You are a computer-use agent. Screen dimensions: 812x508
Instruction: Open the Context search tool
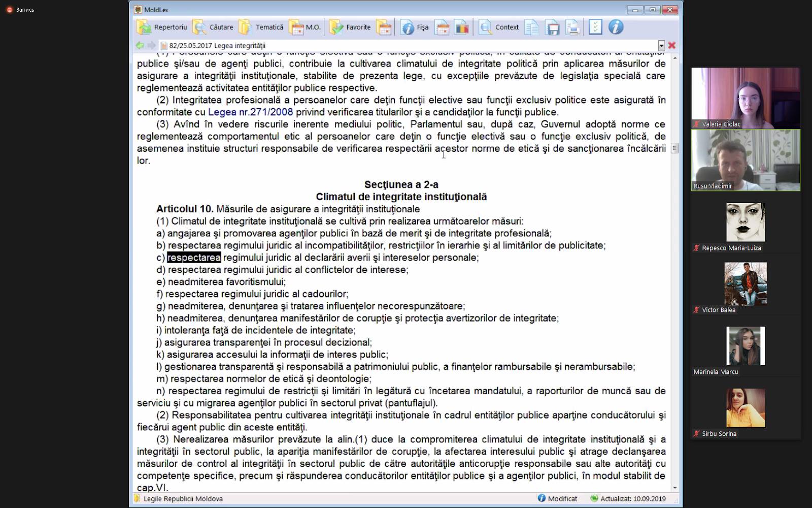click(x=499, y=27)
